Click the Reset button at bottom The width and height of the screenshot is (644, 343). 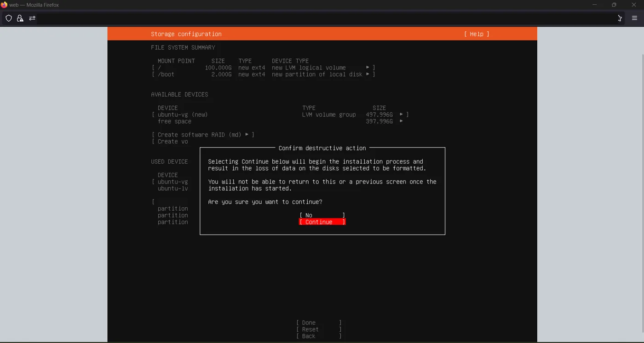click(319, 329)
